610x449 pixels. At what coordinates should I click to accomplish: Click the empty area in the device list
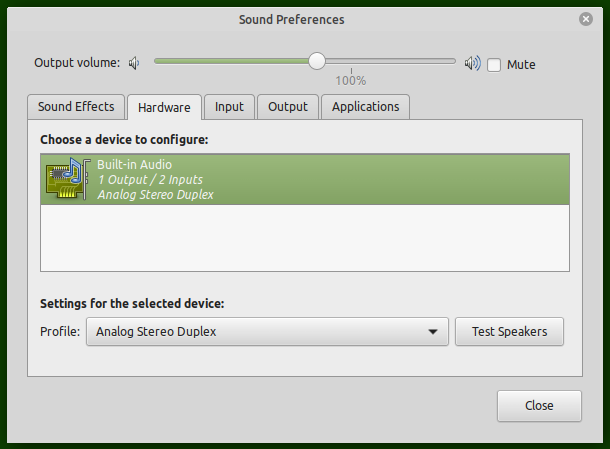pos(305,238)
